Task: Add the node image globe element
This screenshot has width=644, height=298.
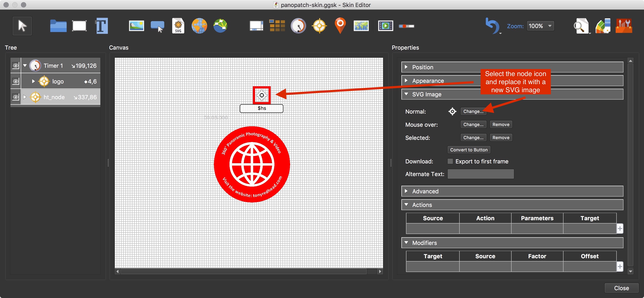Action: [220, 26]
